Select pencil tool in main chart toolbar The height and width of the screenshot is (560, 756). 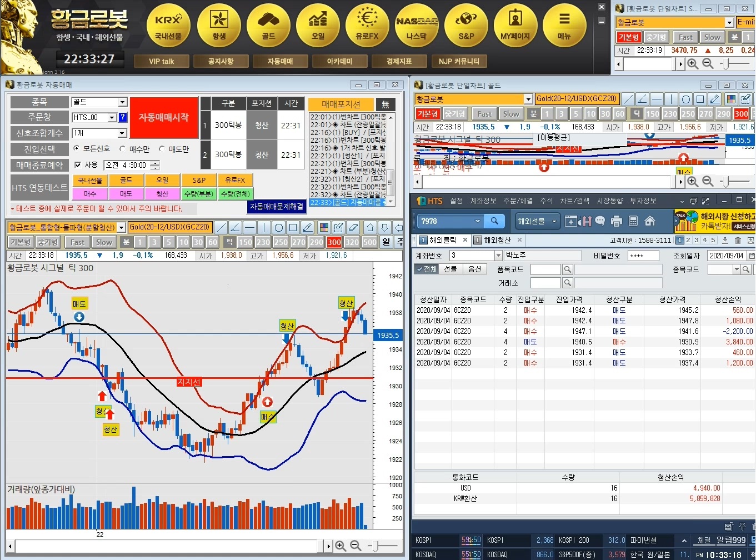coord(308,227)
